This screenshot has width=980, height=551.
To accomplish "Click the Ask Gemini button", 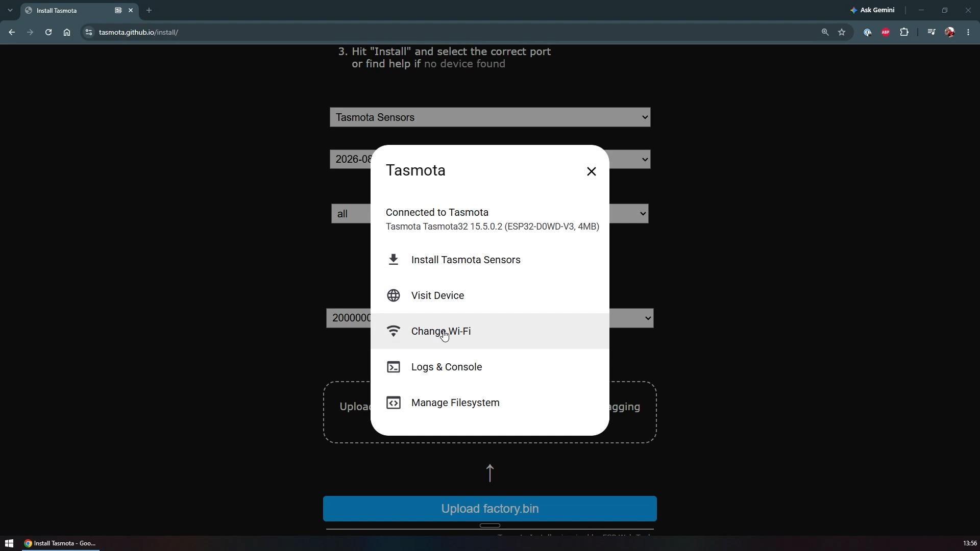I will click(872, 10).
